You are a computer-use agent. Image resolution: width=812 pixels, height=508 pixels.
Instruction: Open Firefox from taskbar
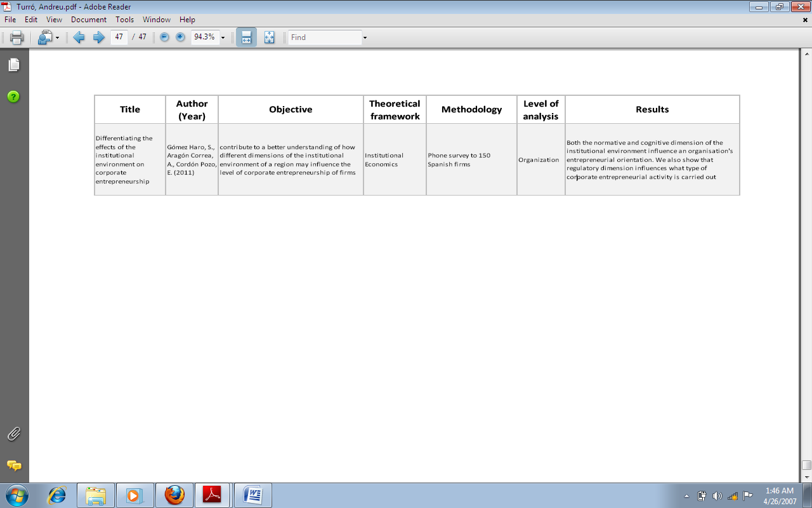[174, 495]
